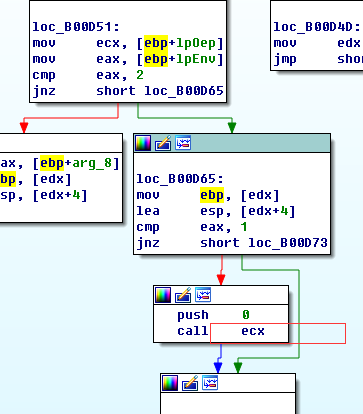This screenshot has height=414, width=363.
Task: Click the group-nodes icon on loc_B00D65 node
Action: coord(183,143)
